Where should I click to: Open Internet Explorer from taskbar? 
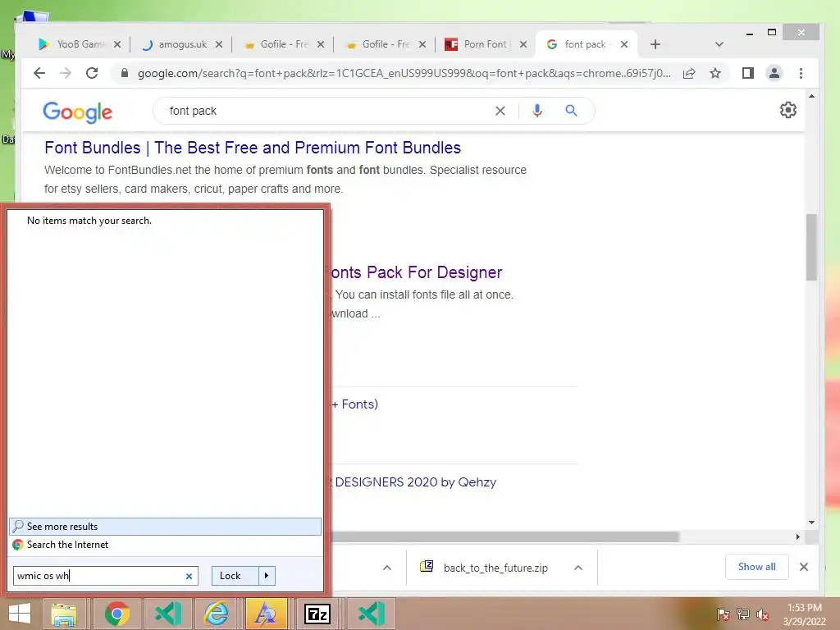tap(217, 614)
